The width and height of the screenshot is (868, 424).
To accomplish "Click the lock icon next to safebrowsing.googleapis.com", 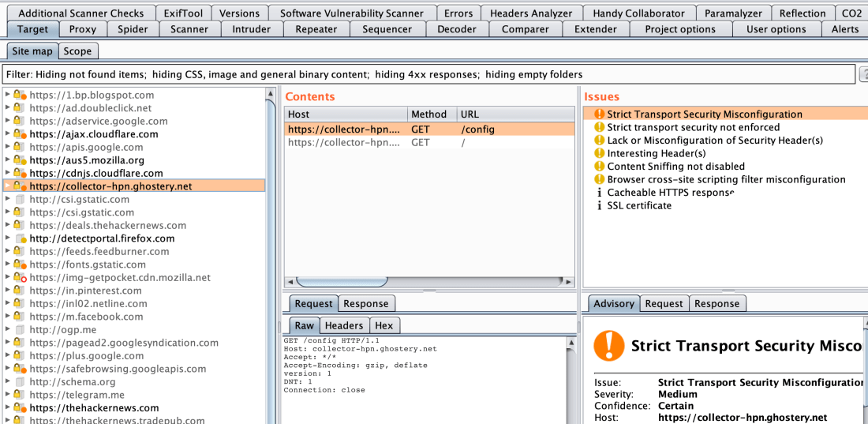I will [19, 369].
